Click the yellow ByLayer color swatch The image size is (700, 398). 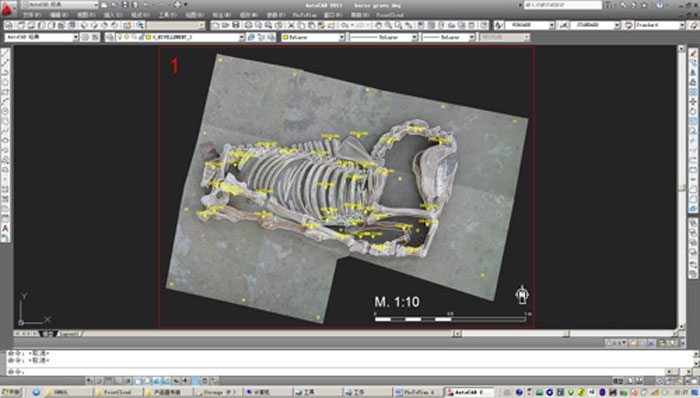point(285,37)
